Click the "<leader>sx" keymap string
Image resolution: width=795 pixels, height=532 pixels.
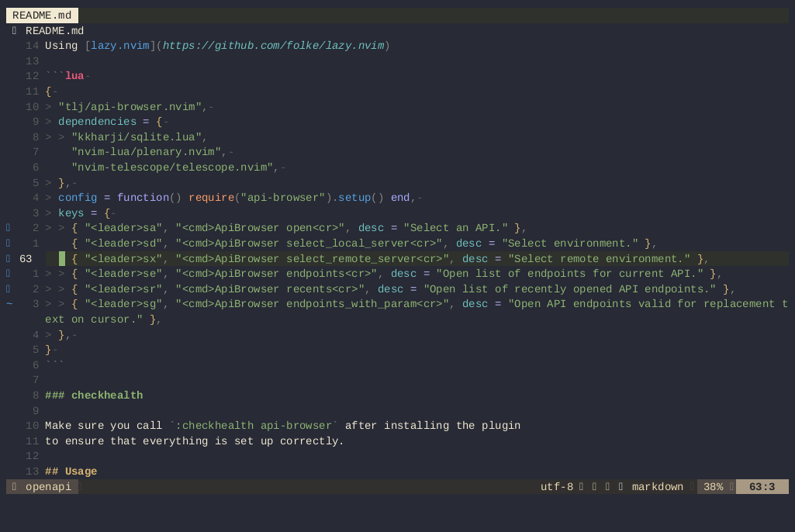123,259
